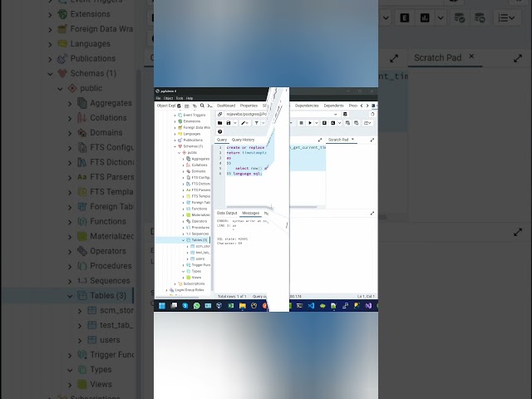532x399 pixels.
Task: Open the database connection dropdown arrow
Action: 336,115
